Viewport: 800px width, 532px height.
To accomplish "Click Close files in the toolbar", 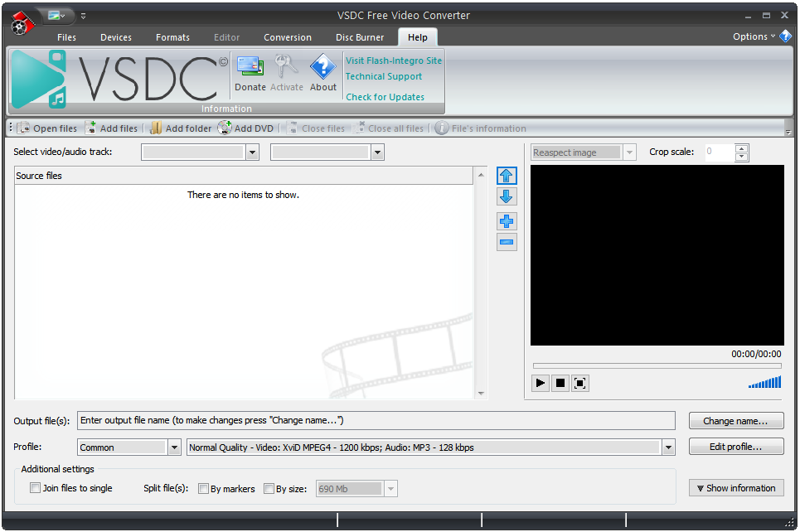I will pyautogui.click(x=316, y=128).
